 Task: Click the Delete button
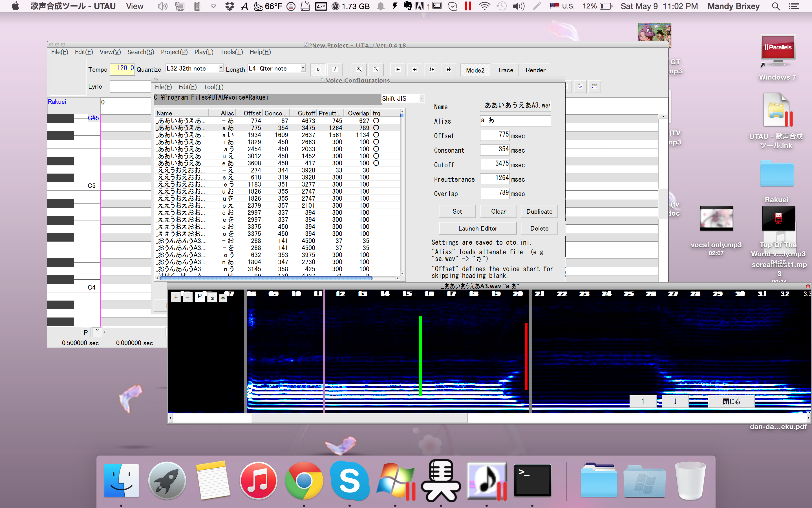point(539,228)
